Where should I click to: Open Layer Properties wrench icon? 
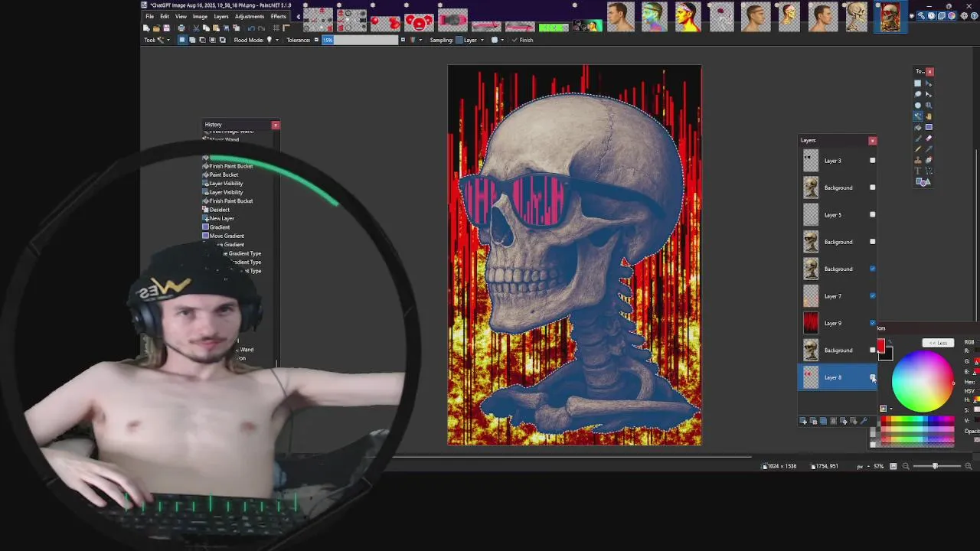(864, 421)
